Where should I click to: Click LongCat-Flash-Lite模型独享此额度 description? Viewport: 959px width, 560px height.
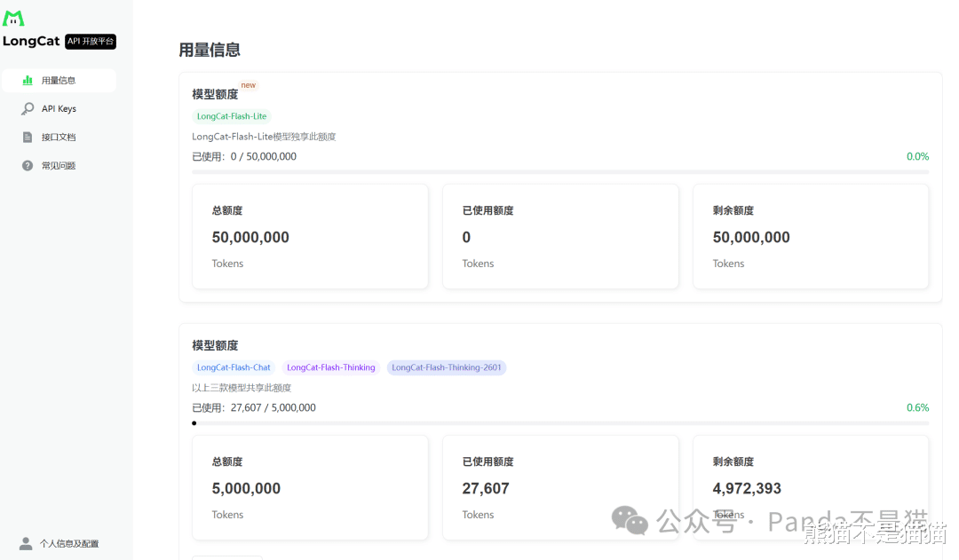pyautogui.click(x=265, y=137)
